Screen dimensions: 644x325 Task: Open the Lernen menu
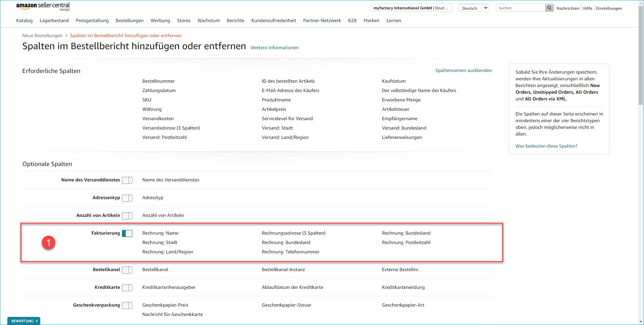pyautogui.click(x=393, y=20)
